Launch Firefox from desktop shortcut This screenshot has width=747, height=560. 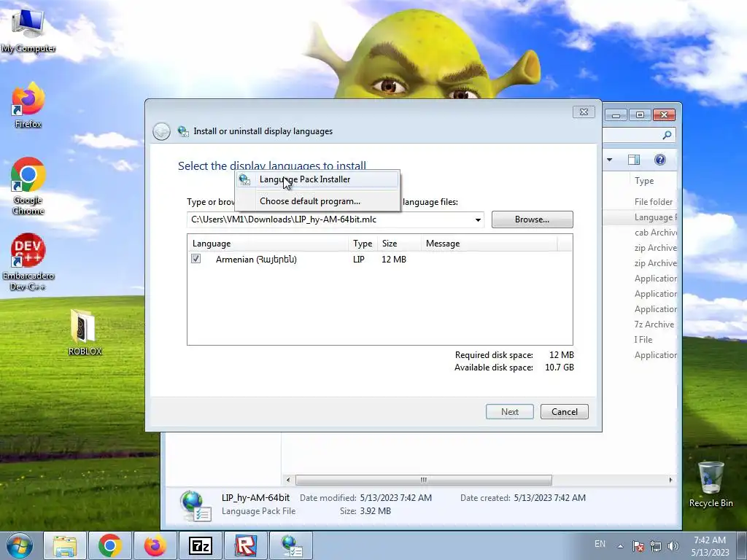point(28,105)
